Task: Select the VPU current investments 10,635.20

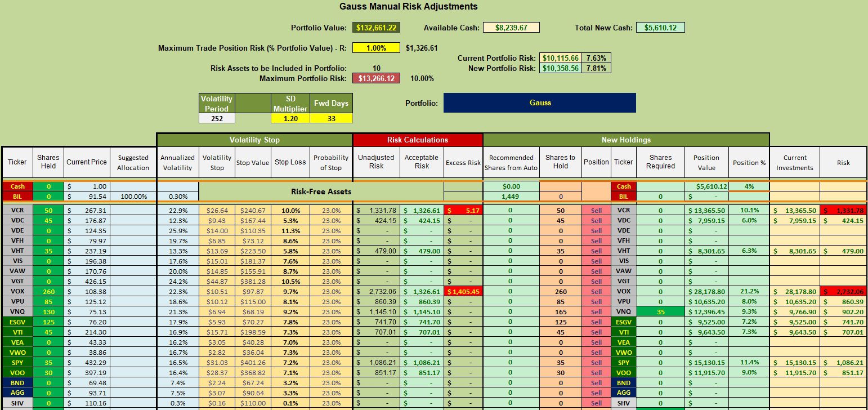Action: [x=795, y=301]
